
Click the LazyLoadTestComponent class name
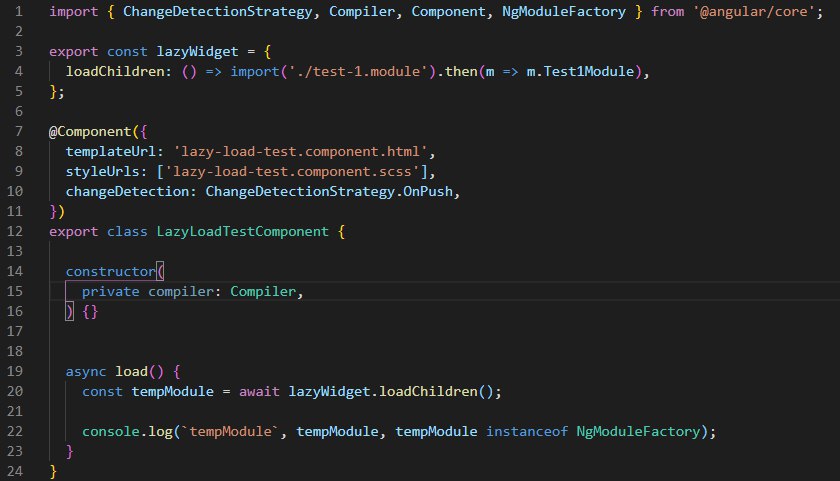click(243, 231)
